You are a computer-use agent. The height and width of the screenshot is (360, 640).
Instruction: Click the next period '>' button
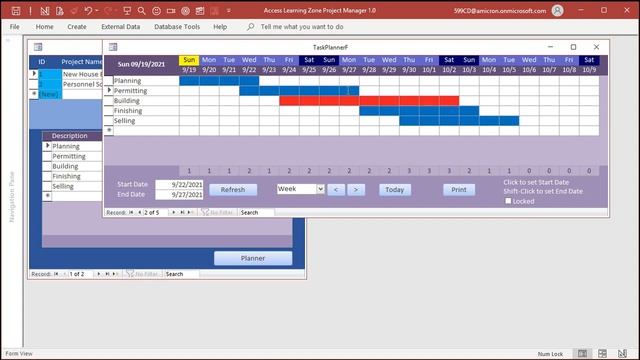coord(356,189)
